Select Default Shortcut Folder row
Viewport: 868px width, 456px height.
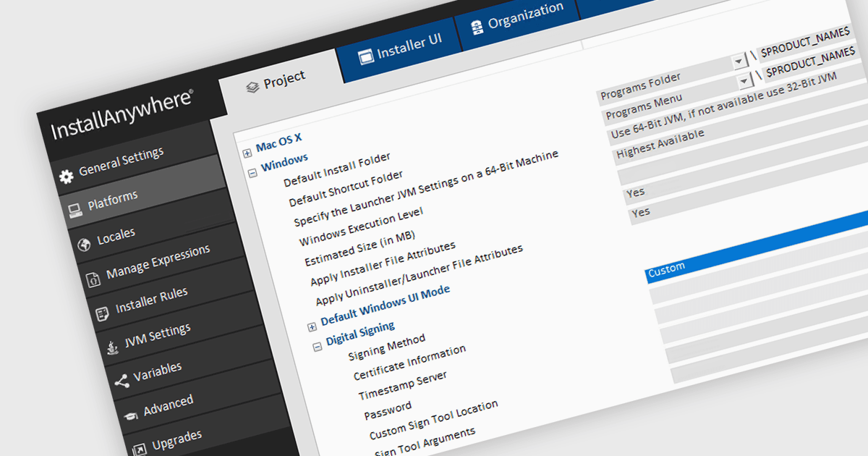(346, 189)
